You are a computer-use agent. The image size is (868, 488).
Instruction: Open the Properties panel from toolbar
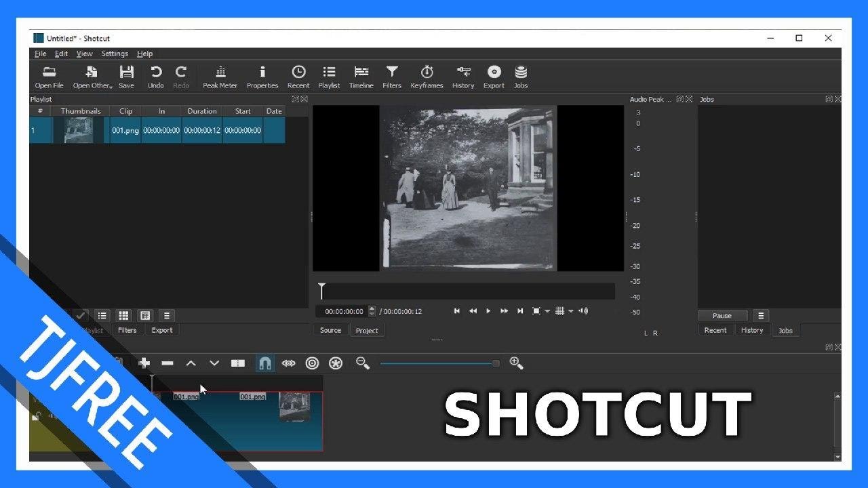[x=262, y=77]
